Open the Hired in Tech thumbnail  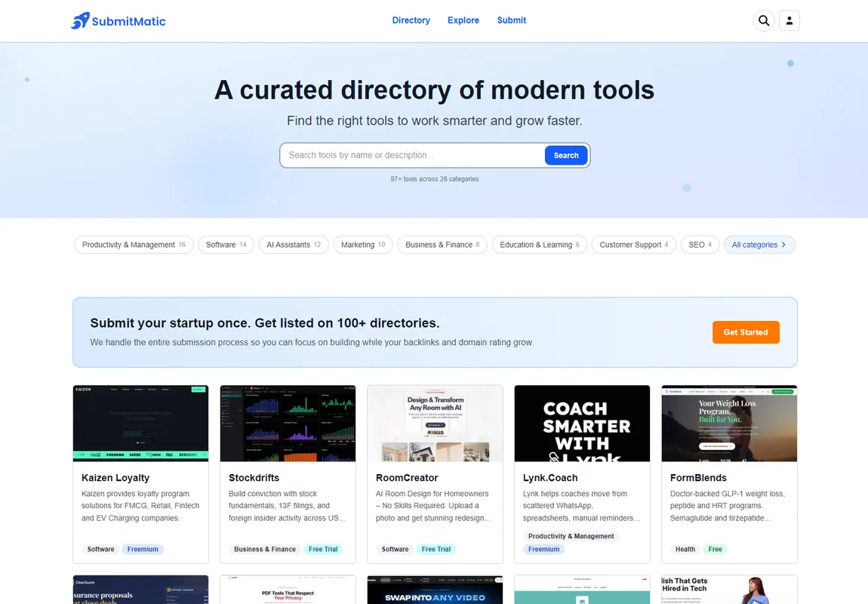tap(729, 590)
